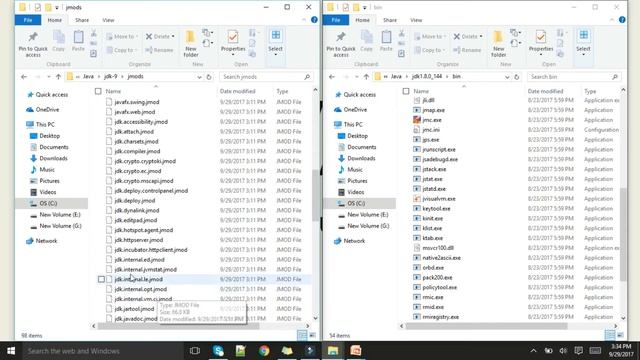This screenshot has height=360, width=640.
Task: Switch to large icons view in jmods window
Action: [x=312, y=335]
